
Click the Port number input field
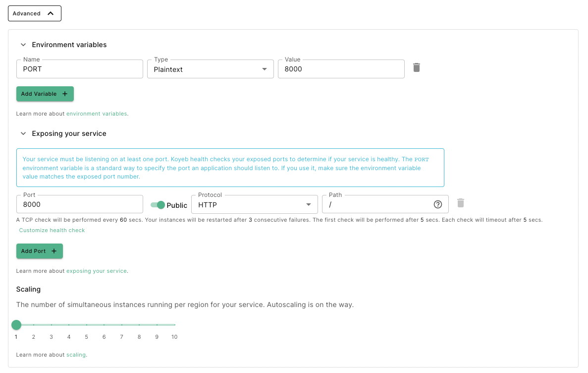coord(79,204)
